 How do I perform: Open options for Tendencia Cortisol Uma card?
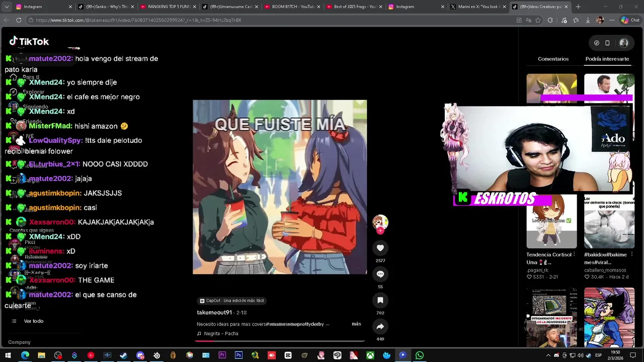[x=574, y=254]
